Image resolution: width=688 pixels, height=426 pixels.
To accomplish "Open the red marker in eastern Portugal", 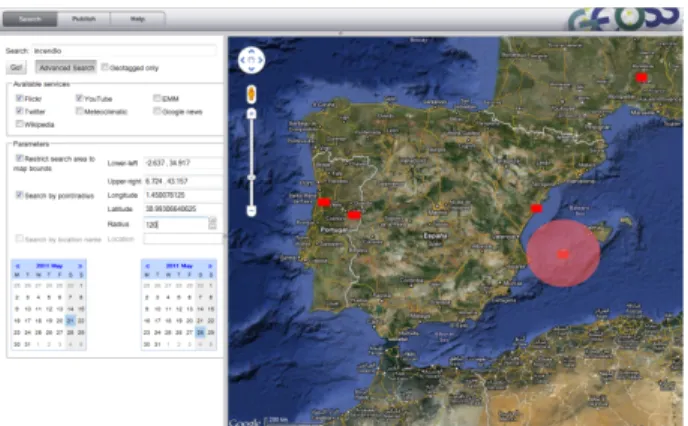I will coord(354,215).
